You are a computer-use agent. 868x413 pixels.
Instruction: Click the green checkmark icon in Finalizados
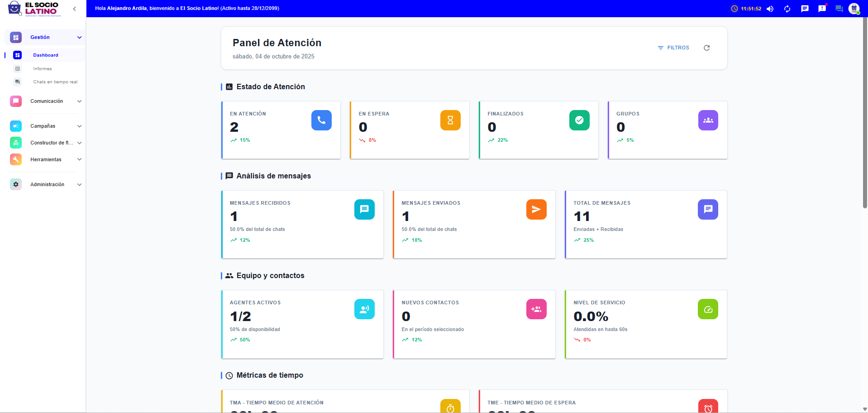coord(579,120)
